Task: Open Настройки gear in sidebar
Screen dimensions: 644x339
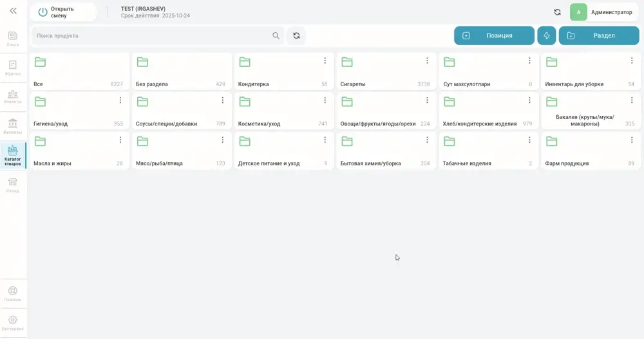Action: [13, 323]
